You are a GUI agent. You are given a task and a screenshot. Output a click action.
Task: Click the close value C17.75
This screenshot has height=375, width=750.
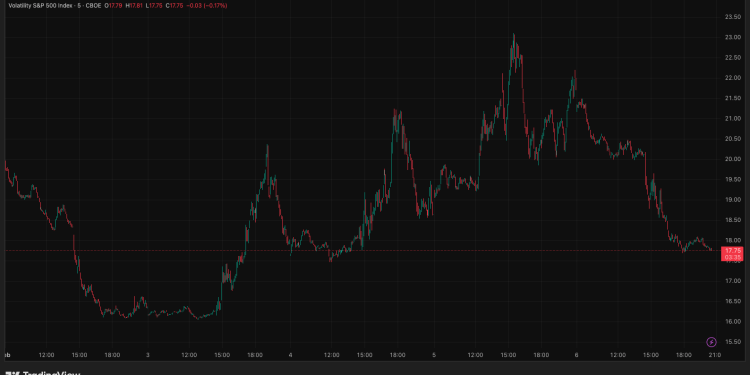174,6
